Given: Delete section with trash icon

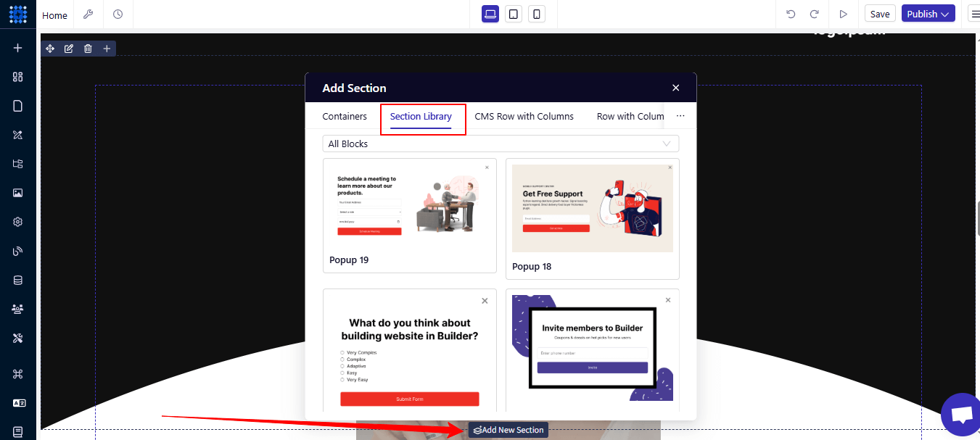Looking at the screenshot, I should coord(88,49).
